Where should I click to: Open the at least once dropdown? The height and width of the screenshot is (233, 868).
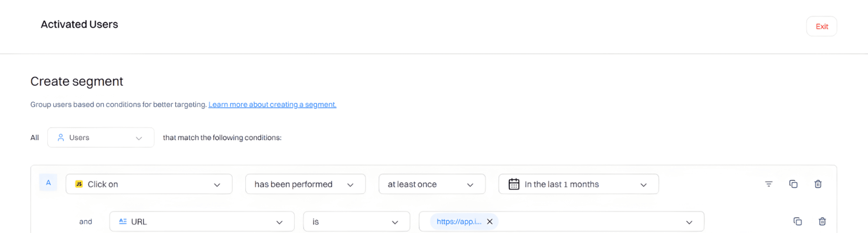coord(470,184)
